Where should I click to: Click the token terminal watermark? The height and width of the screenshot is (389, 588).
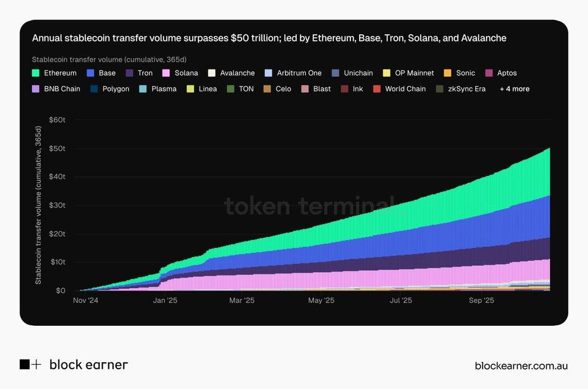point(309,206)
